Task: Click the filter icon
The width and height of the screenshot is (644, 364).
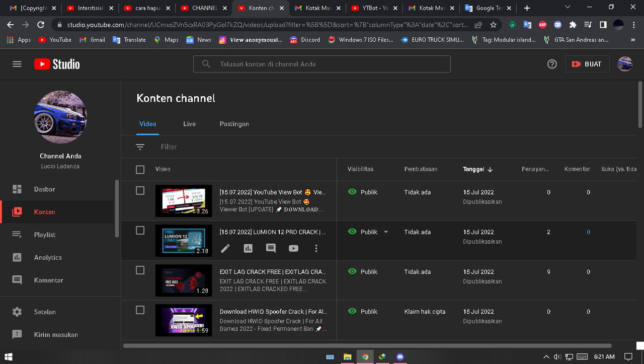Action: click(140, 147)
